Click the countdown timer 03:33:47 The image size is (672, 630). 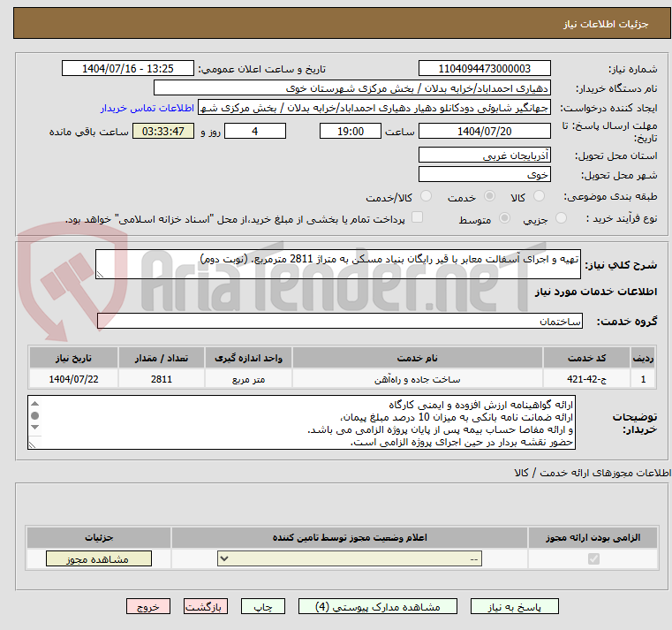[162, 132]
